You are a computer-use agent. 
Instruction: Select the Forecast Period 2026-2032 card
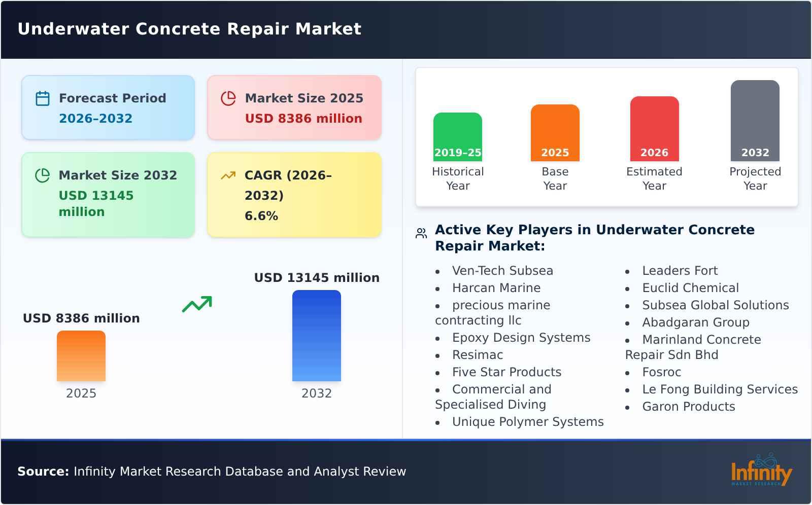click(108, 107)
